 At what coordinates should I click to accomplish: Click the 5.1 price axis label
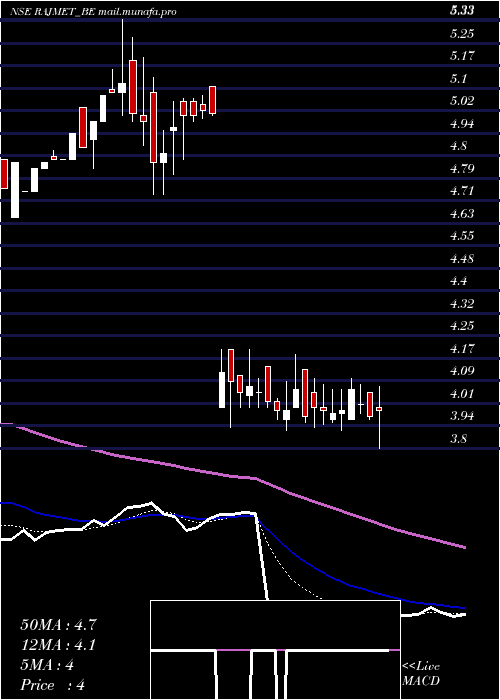458,79
